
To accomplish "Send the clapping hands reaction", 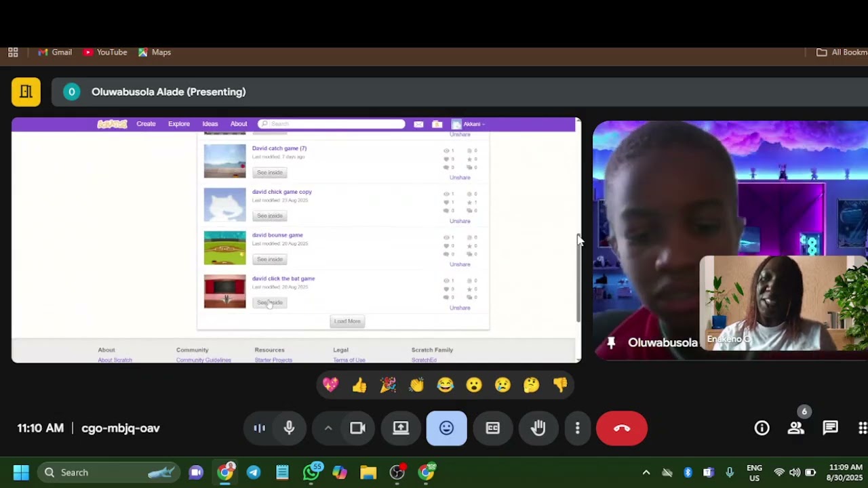I will click(416, 385).
